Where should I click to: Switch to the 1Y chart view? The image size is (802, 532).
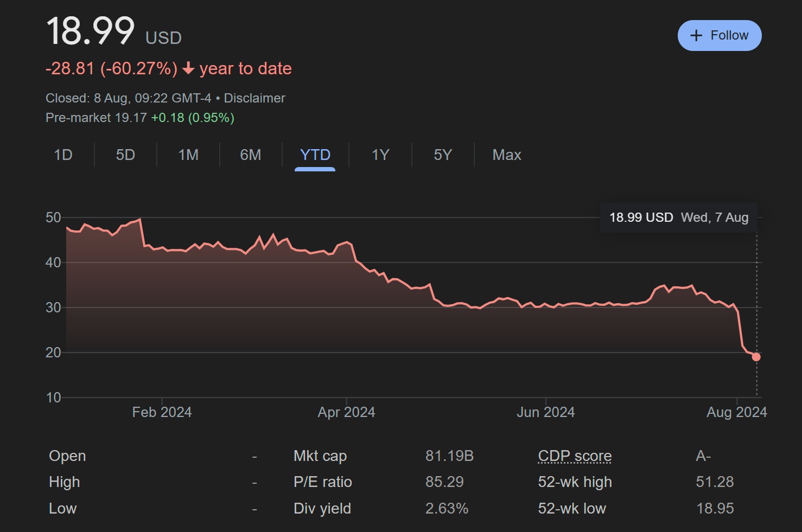click(380, 155)
